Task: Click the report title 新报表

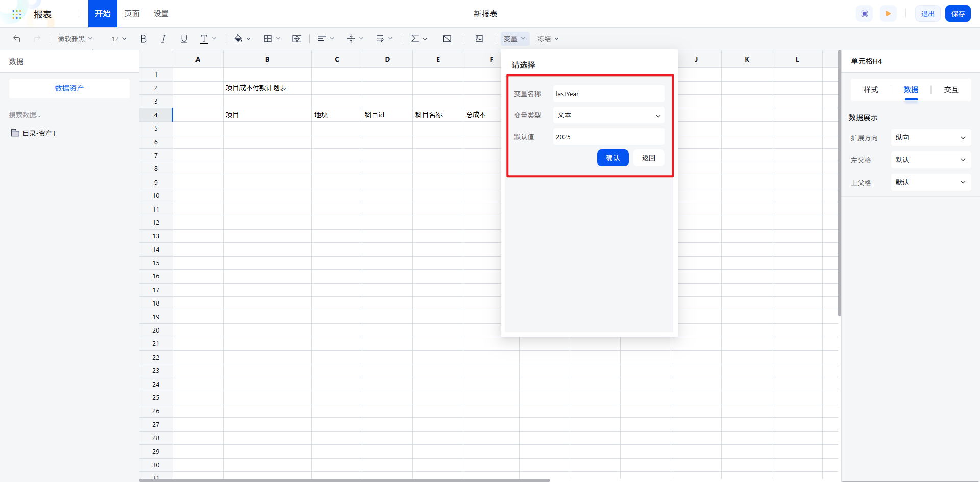Action: [485, 14]
